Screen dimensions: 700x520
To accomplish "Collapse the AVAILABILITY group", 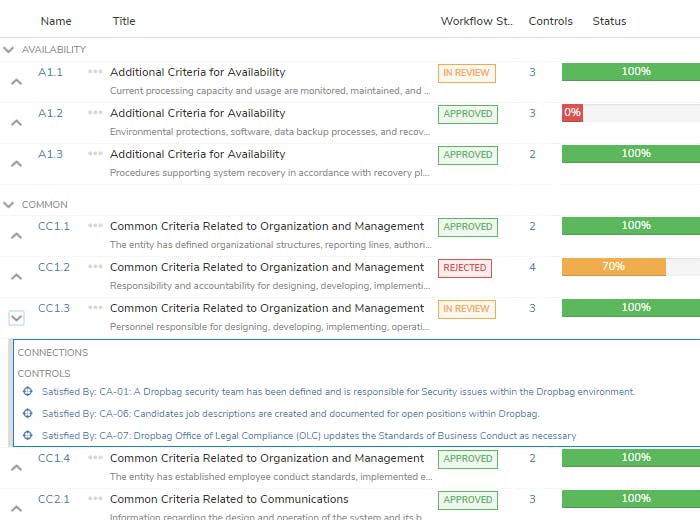I will pos(9,50).
